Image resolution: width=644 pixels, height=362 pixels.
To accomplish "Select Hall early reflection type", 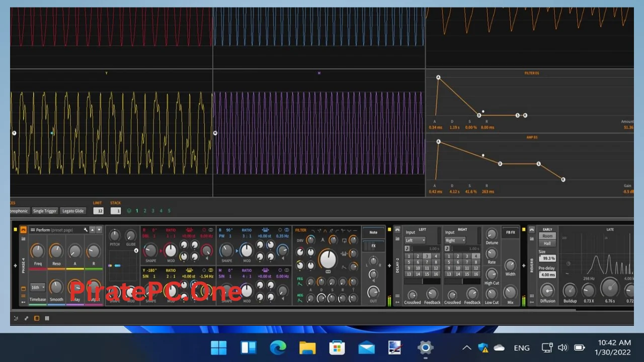I will [547, 243].
